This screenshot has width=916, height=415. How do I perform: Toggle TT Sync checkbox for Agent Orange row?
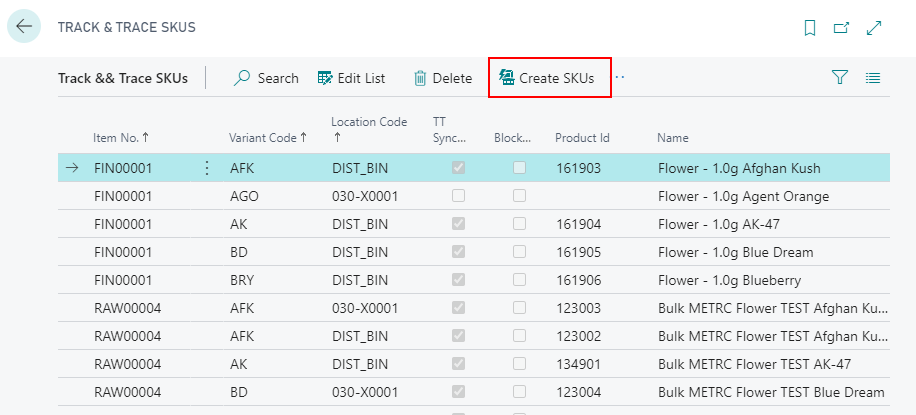tap(458, 196)
